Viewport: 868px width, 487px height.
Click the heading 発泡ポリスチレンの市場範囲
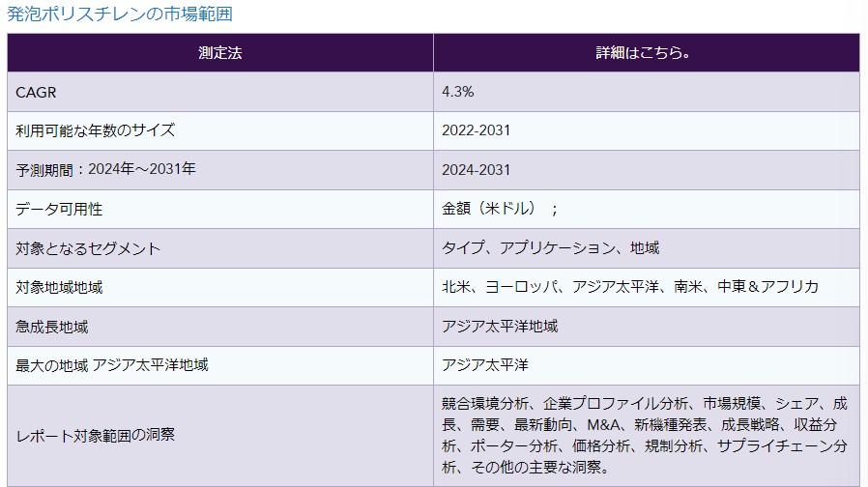click(x=119, y=14)
